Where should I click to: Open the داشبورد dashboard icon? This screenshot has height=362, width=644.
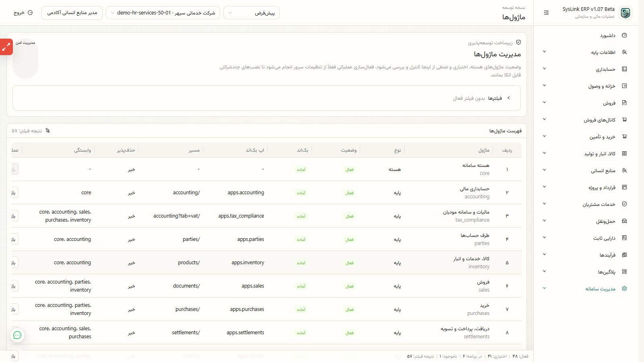(624, 35)
